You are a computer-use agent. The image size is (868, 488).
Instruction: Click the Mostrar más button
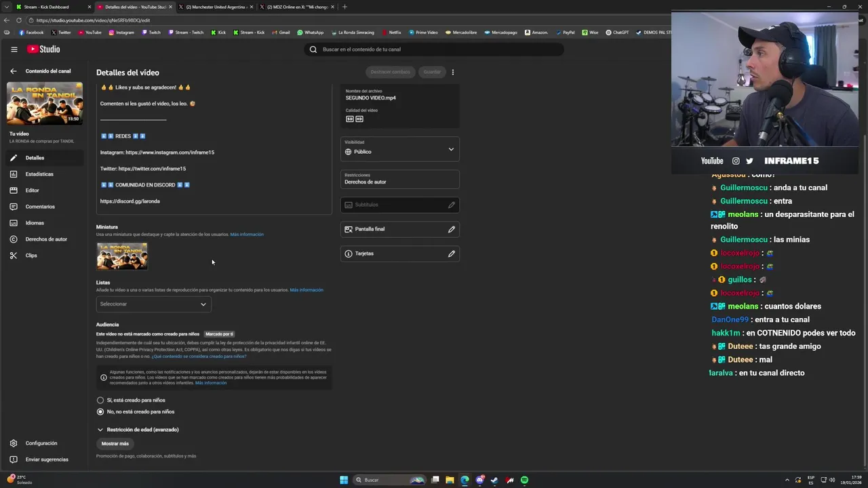click(x=115, y=443)
